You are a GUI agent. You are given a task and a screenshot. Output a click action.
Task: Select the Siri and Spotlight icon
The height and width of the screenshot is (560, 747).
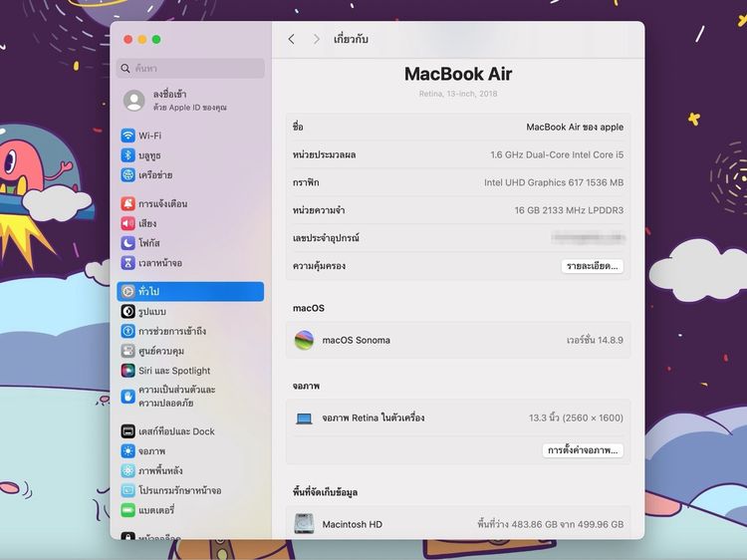[x=127, y=371]
